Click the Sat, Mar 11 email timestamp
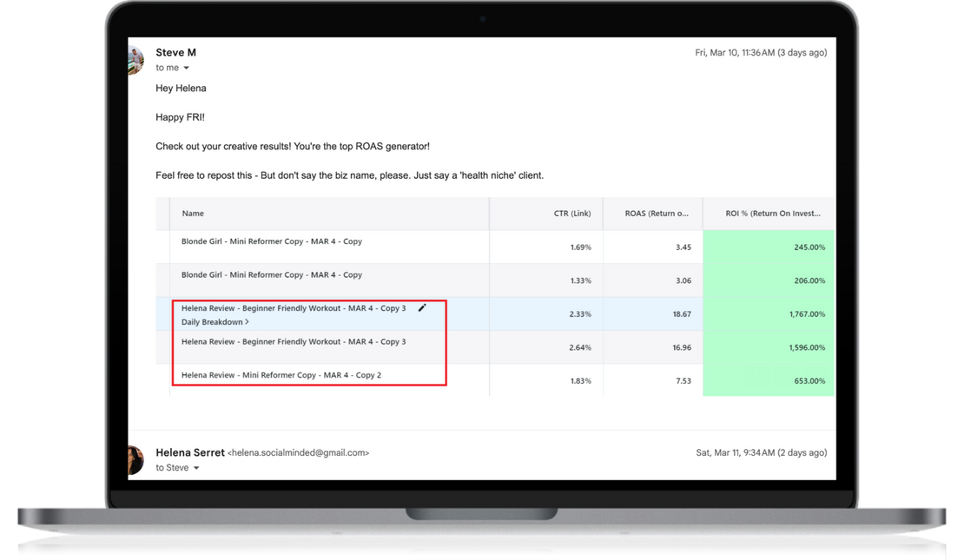Viewport: 964px width, 560px height. point(762,452)
